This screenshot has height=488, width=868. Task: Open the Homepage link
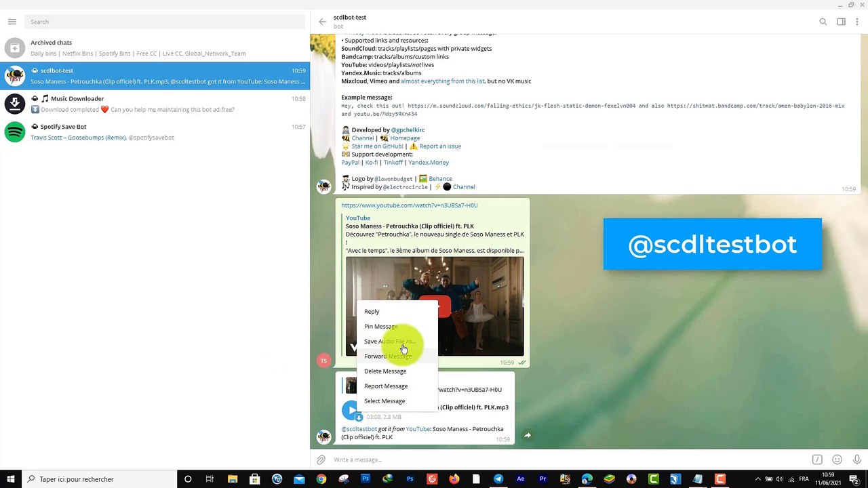click(405, 138)
